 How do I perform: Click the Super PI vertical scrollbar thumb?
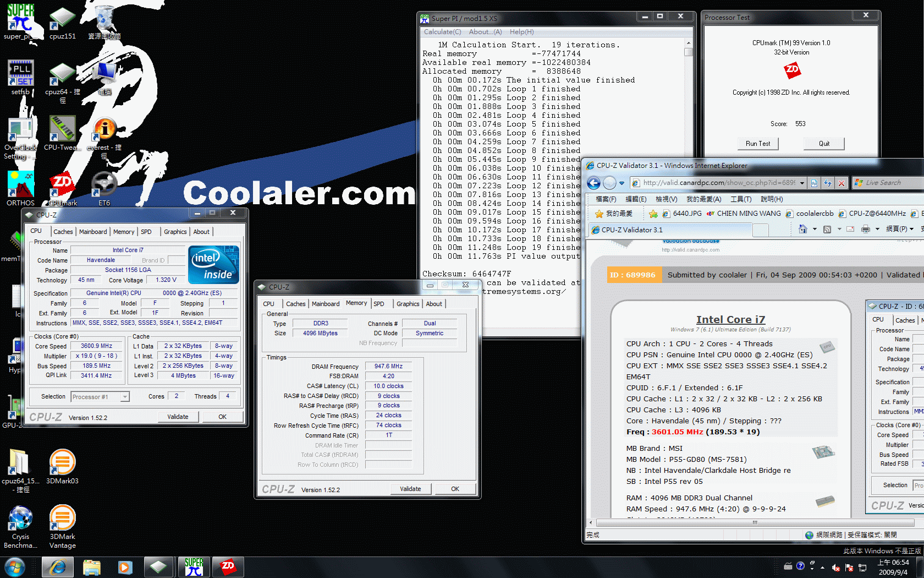click(688, 52)
